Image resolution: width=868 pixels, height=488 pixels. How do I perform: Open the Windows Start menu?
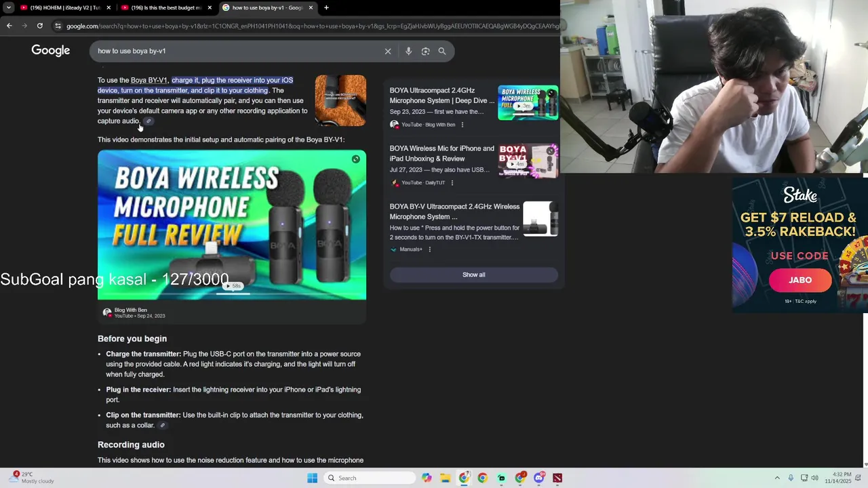[x=312, y=478]
